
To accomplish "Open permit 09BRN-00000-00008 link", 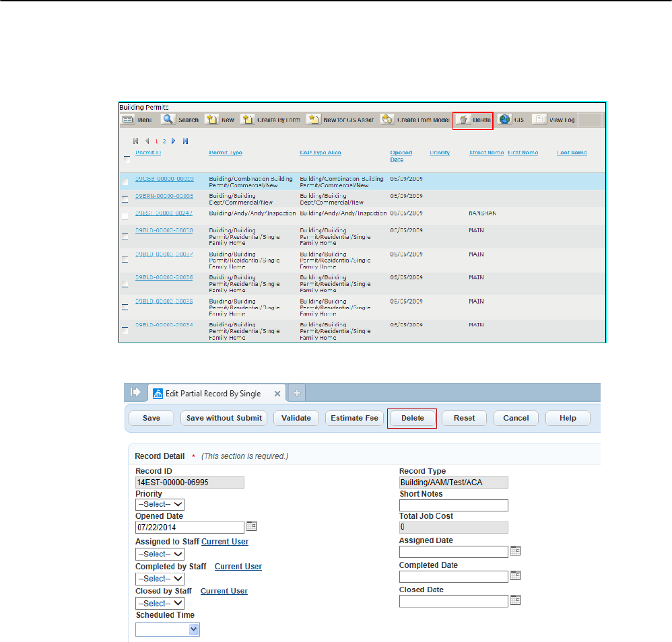I will pos(164,196).
